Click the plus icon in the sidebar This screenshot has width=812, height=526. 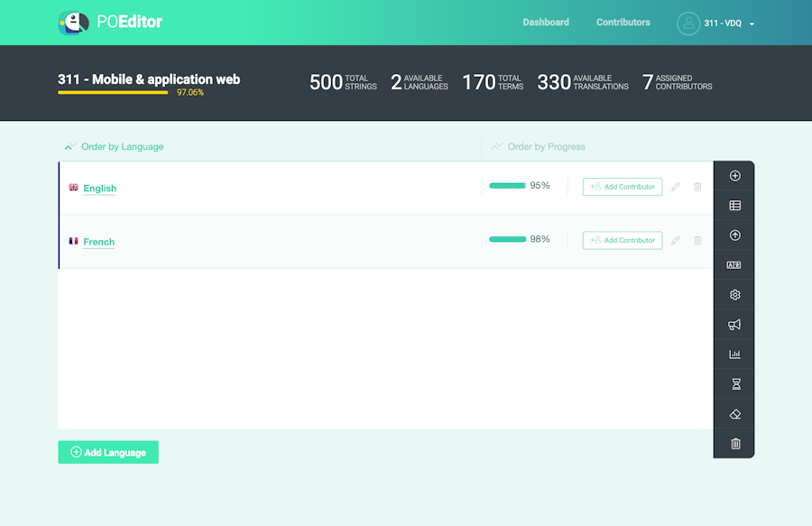(x=734, y=176)
